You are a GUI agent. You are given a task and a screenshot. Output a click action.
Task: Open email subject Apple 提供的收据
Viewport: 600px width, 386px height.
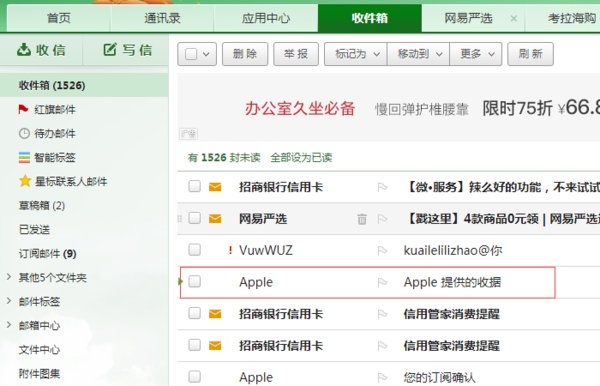[x=452, y=282]
